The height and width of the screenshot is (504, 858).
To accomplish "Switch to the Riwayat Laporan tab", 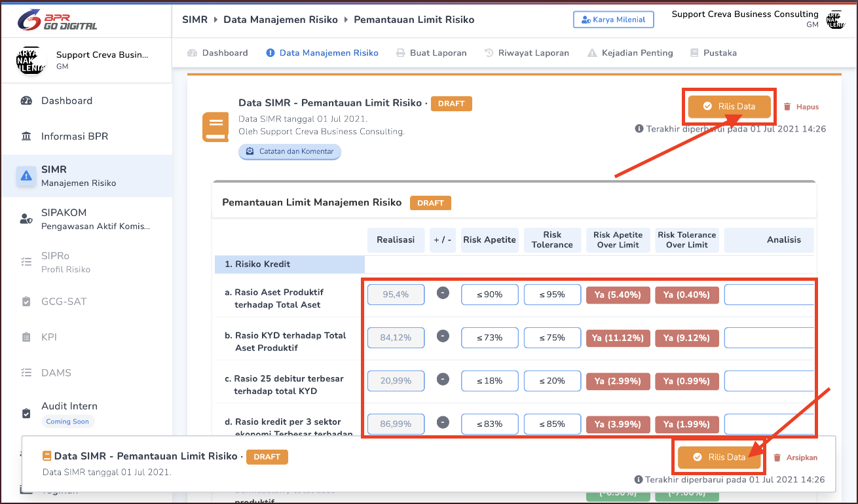I will pyautogui.click(x=527, y=53).
